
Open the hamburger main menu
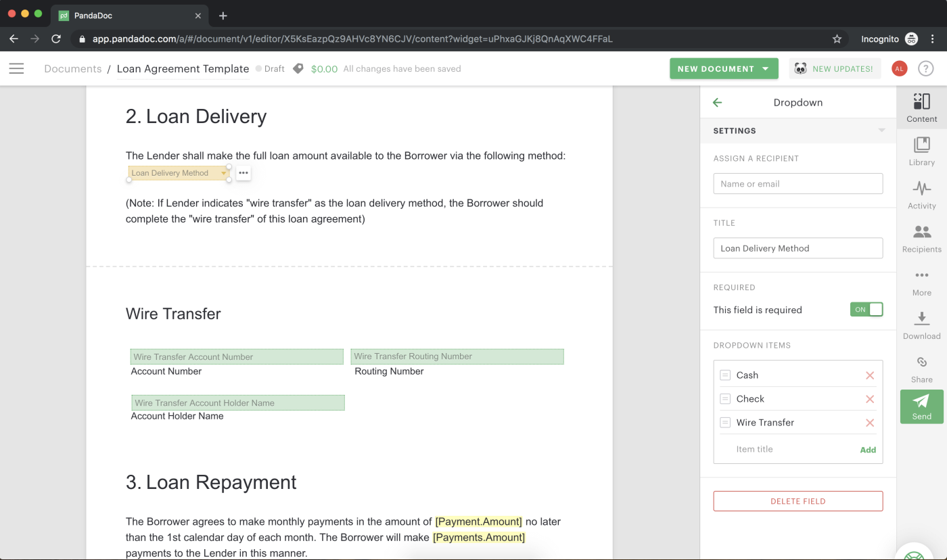tap(16, 68)
